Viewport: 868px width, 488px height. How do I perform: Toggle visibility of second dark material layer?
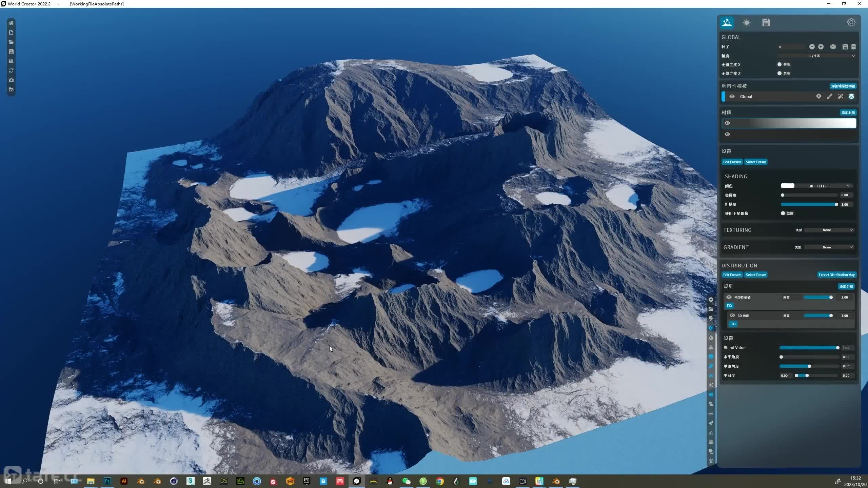tap(727, 134)
